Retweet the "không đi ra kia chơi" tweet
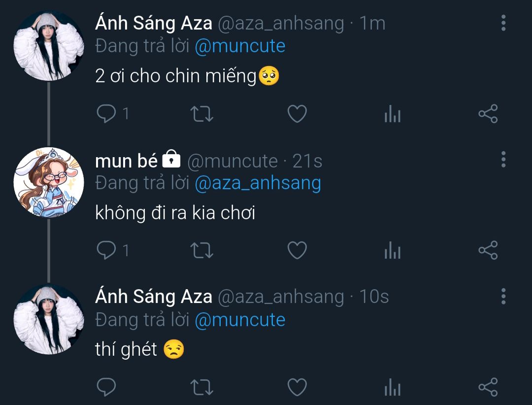Viewport: 532px width, 405px height. [201, 250]
